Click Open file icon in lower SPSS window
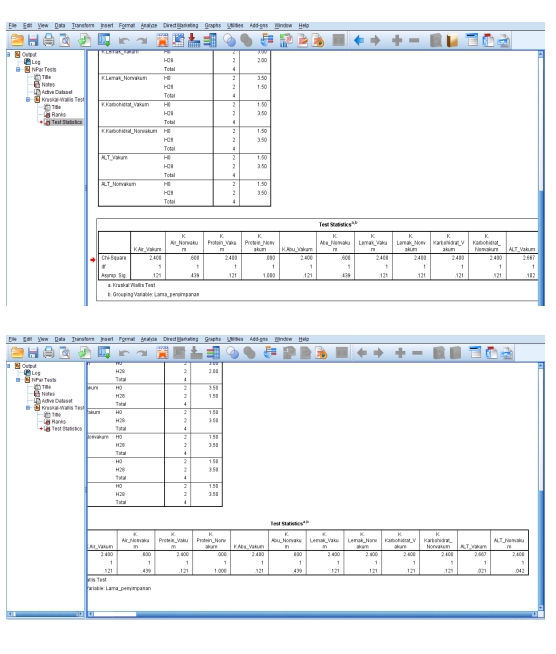 click(17, 353)
